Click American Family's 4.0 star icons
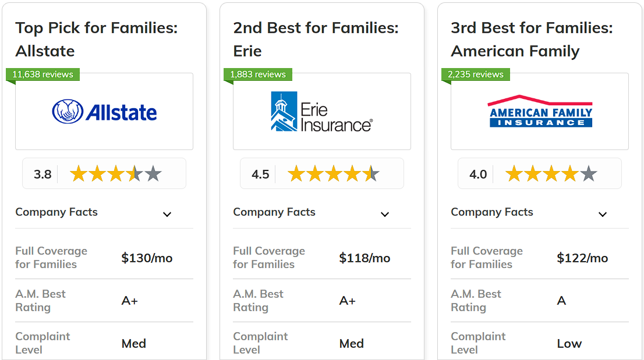 point(551,174)
